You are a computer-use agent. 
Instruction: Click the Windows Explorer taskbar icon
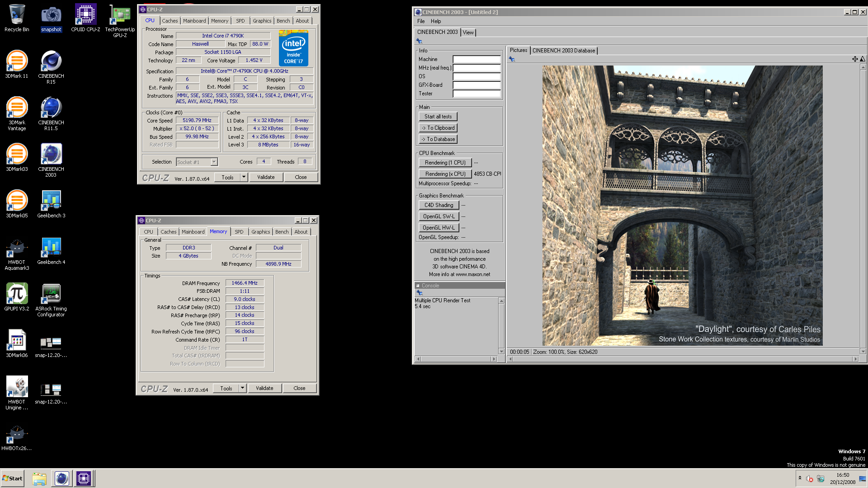(39, 479)
